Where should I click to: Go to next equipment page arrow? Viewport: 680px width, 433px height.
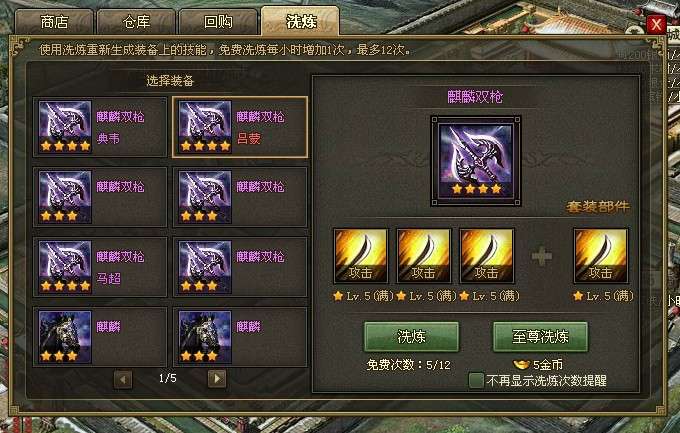(217, 379)
